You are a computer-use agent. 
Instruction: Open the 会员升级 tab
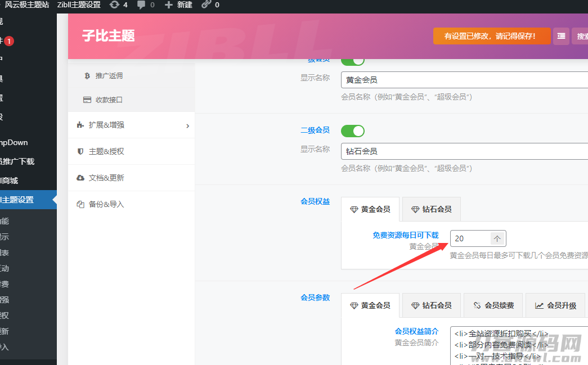555,305
